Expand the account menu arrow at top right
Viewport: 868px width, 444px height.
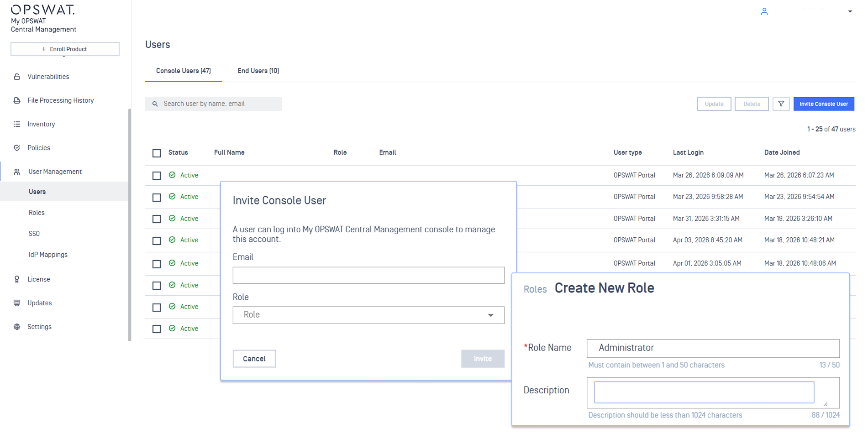coord(850,12)
